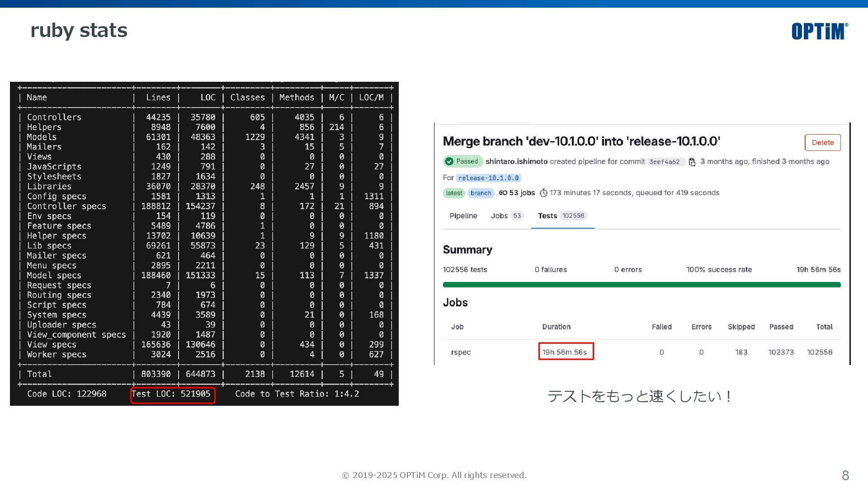This screenshot has height=488, width=868.
Task: Click slide page number 8
Action: click(x=845, y=475)
